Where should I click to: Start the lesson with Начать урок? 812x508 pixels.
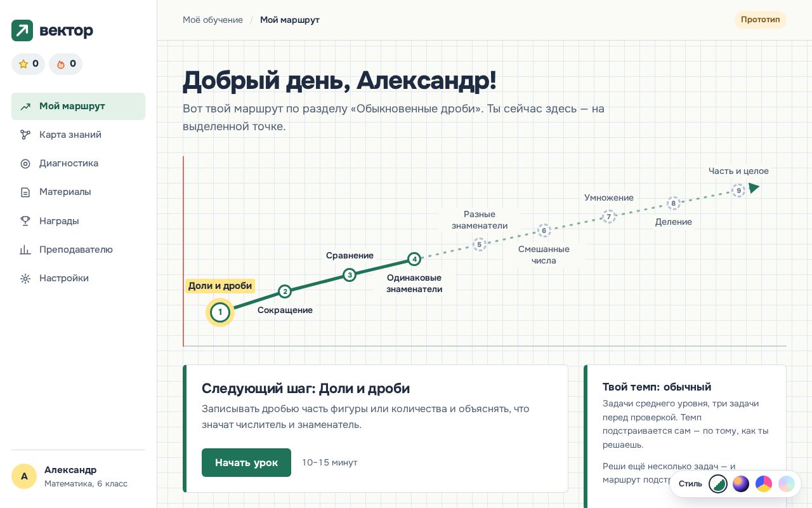(x=246, y=462)
